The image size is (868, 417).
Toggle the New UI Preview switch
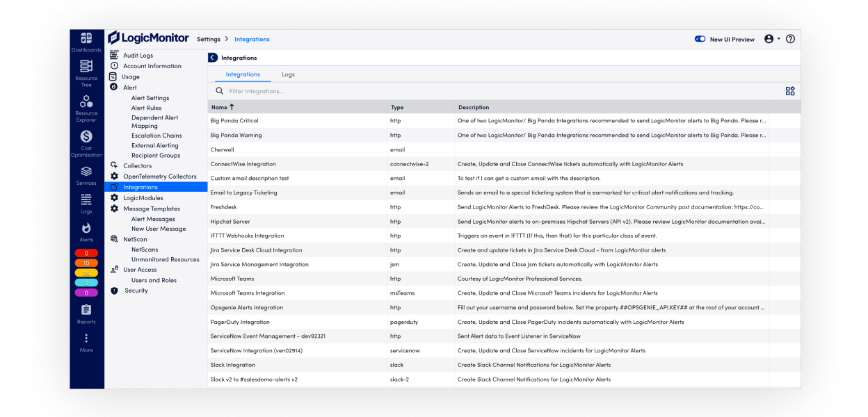click(x=700, y=40)
